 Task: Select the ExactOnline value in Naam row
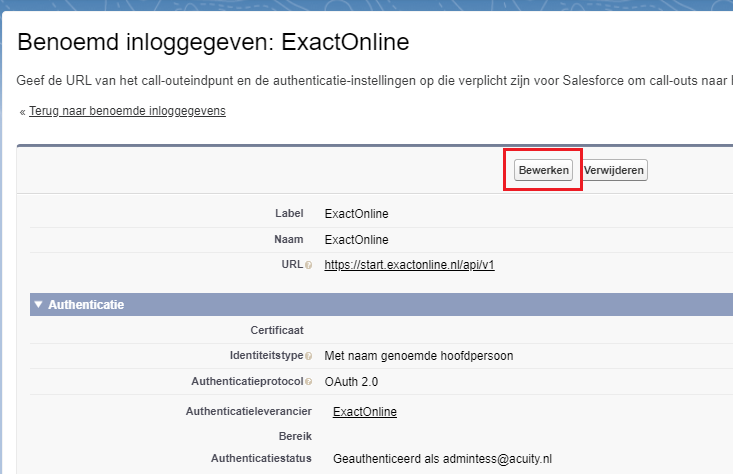point(356,240)
